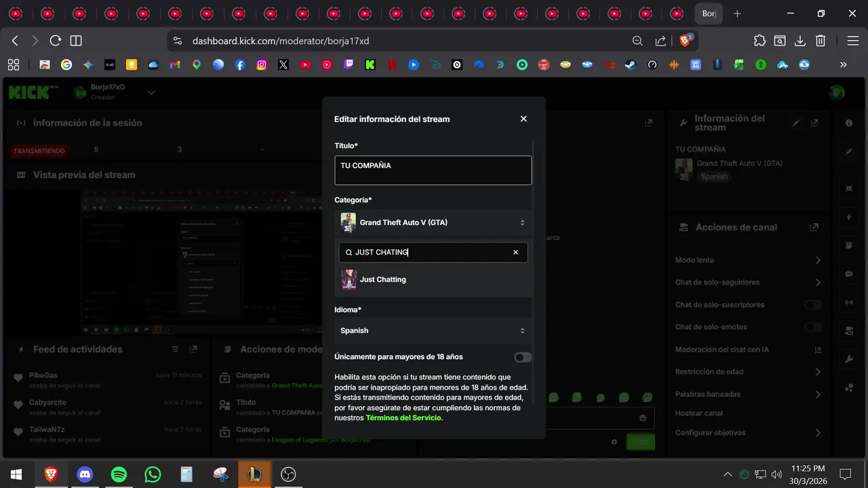Open the Steam bookmark icon
This screenshot has height=488, width=868.
pos(631,65)
